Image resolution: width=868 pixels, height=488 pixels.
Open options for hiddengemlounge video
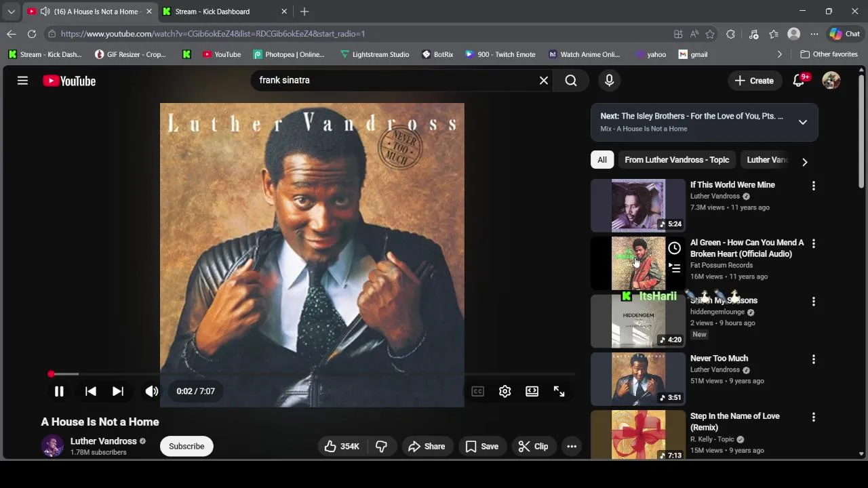coord(814,302)
